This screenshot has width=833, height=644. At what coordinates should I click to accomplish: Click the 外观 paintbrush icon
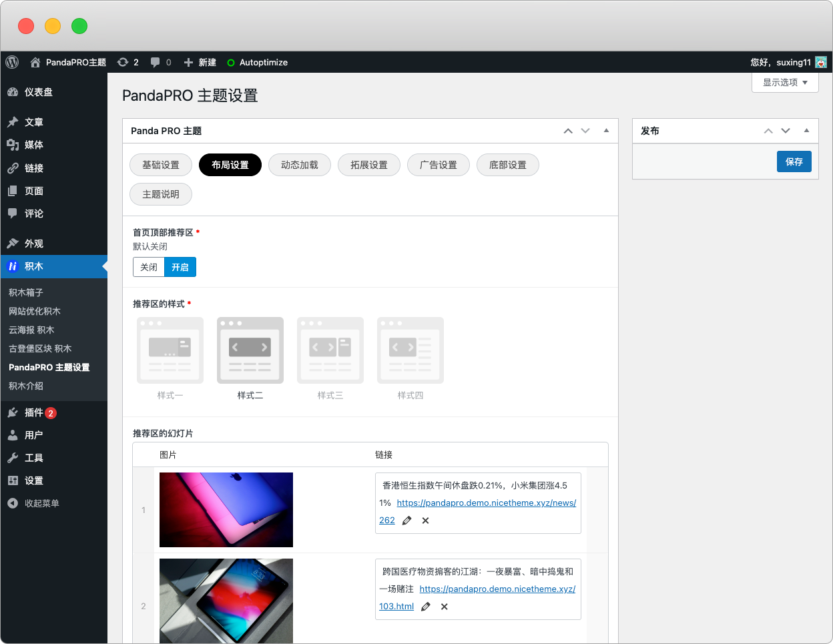click(13, 244)
